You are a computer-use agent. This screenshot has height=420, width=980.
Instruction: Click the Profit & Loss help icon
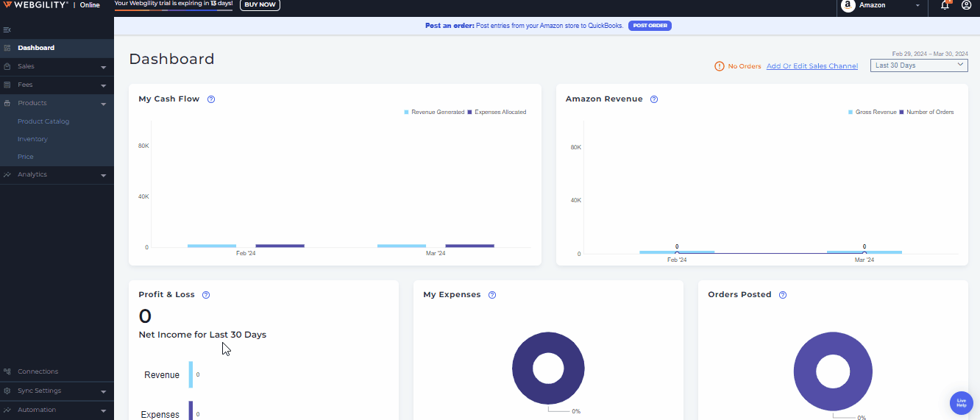pos(206,295)
